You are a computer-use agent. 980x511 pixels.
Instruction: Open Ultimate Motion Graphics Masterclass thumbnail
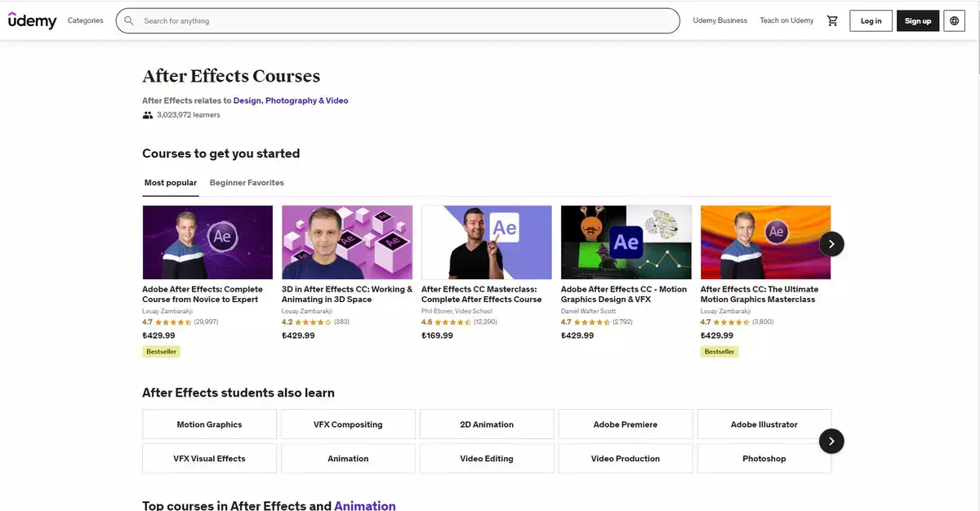coord(766,242)
